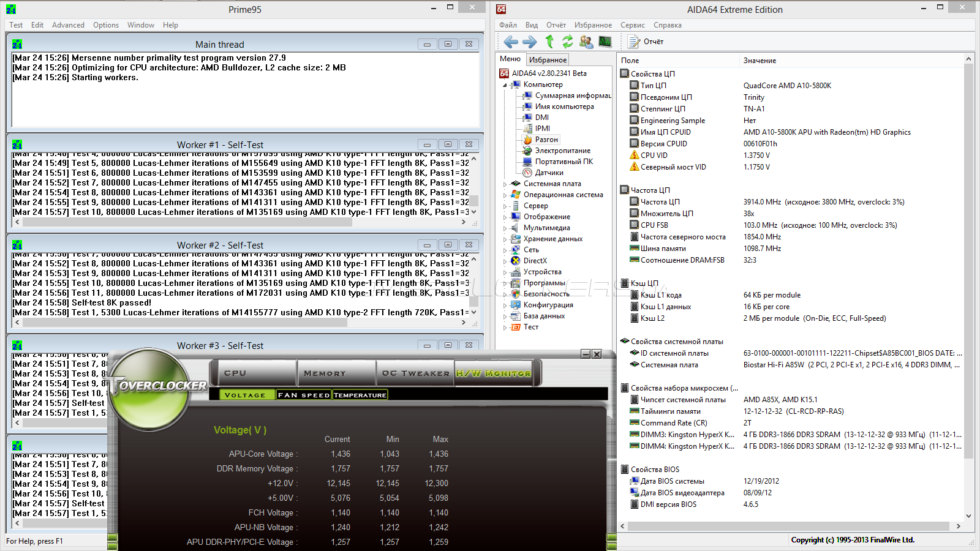Expand the Отображение tree node
The width and height of the screenshot is (980, 551).
pyautogui.click(x=505, y=217)
